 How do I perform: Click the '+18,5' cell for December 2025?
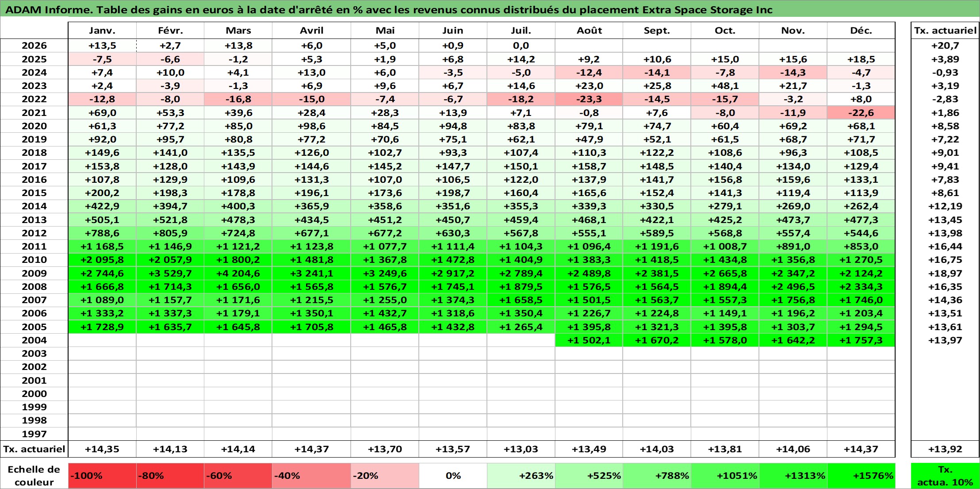click(x=861, y=59)
